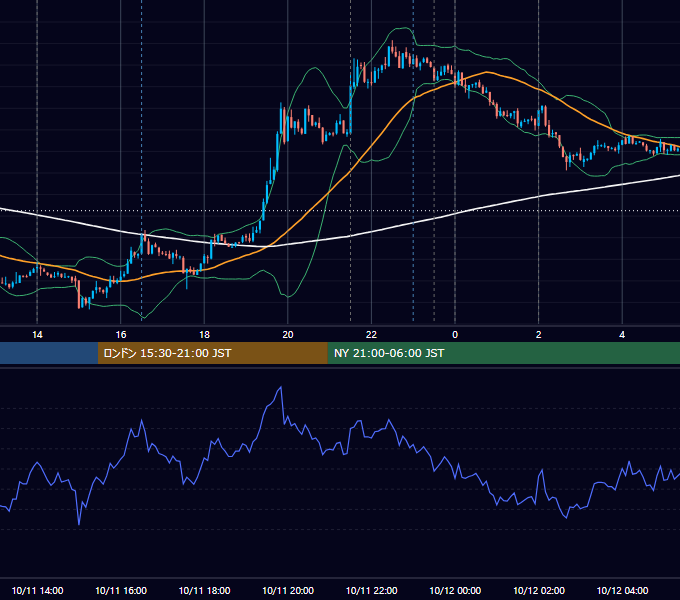Click the 10/12 00:00 date label

(455, 590)
